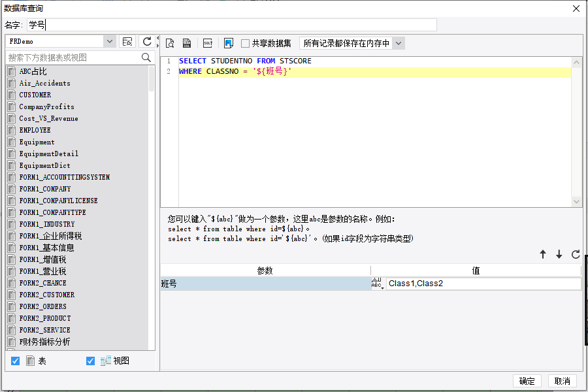Click the CUSTOMER table icon

click(12, 95)
